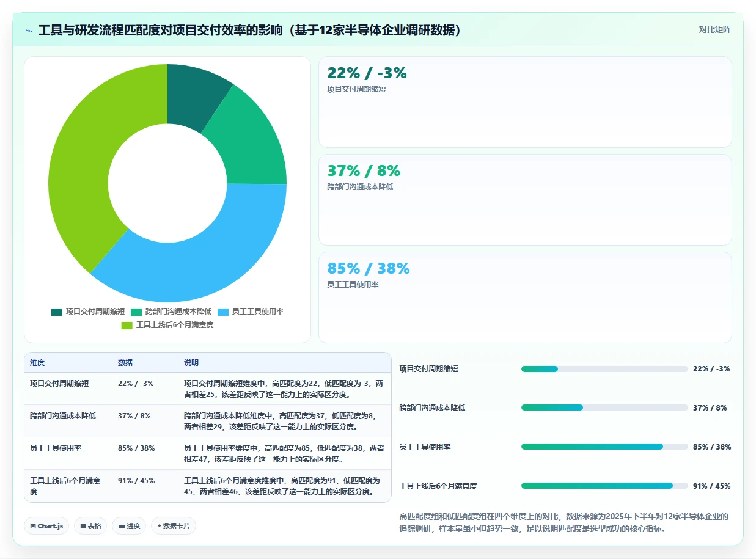The image size is (756, 559).
Task: Toggle the 项目交付周期缩短 legend swatch
Action: pos(57,312)
